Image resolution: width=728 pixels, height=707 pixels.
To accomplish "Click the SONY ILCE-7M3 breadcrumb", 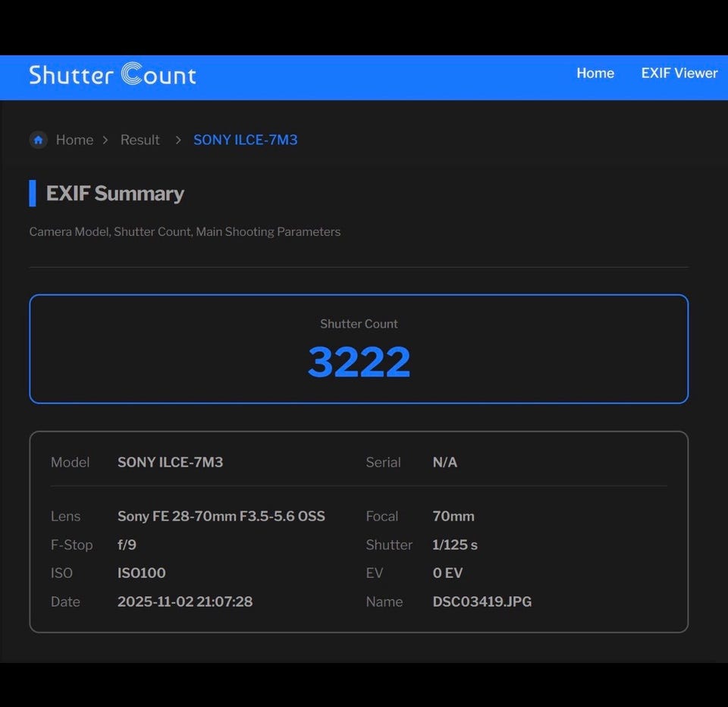I will 245,140.
